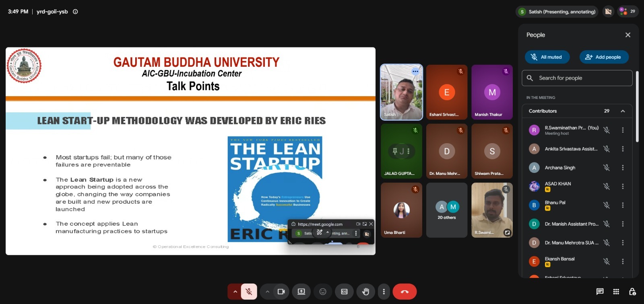Turn on camera in bottom call controls
The image size is (644, 304).
(281, 292)
